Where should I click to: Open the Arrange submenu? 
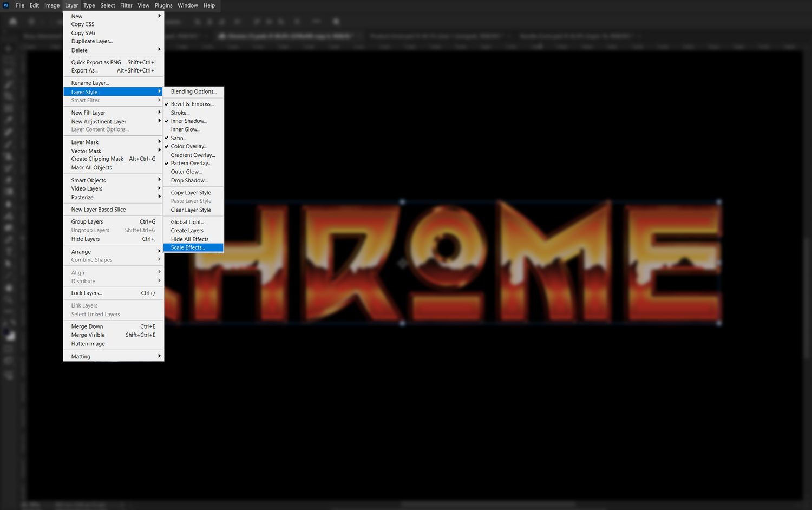pyautogui.click(x=114, y=252)
